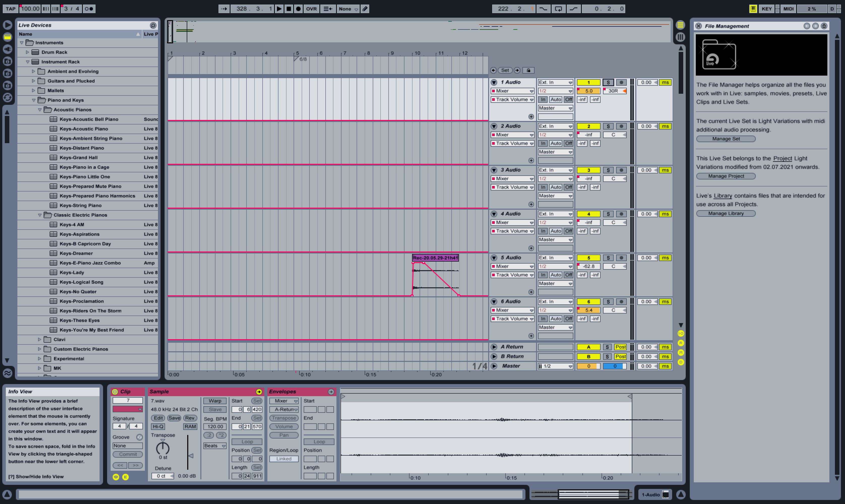Click the Manage Project button
The height and width of the screenshot is (504, 845).
[726, 176]
